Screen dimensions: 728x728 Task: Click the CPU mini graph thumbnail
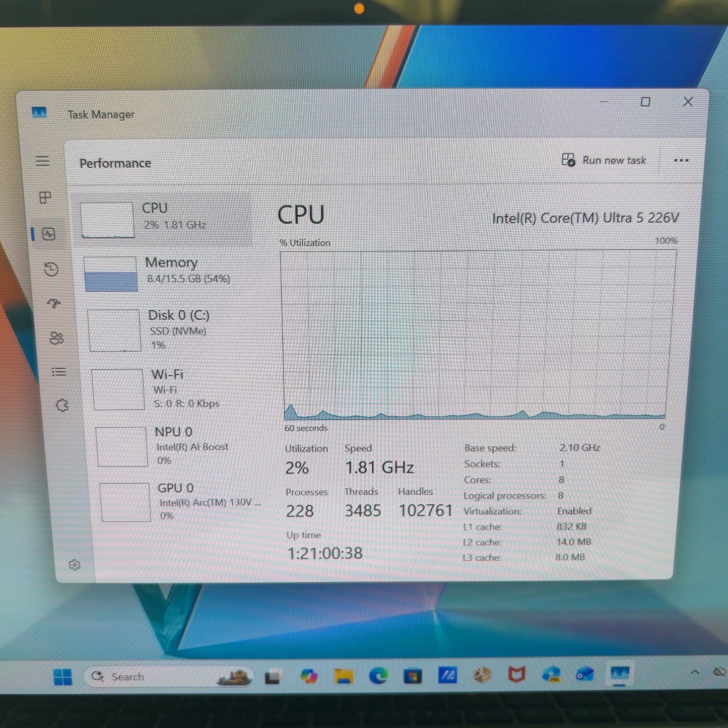(x=107, y=220)
